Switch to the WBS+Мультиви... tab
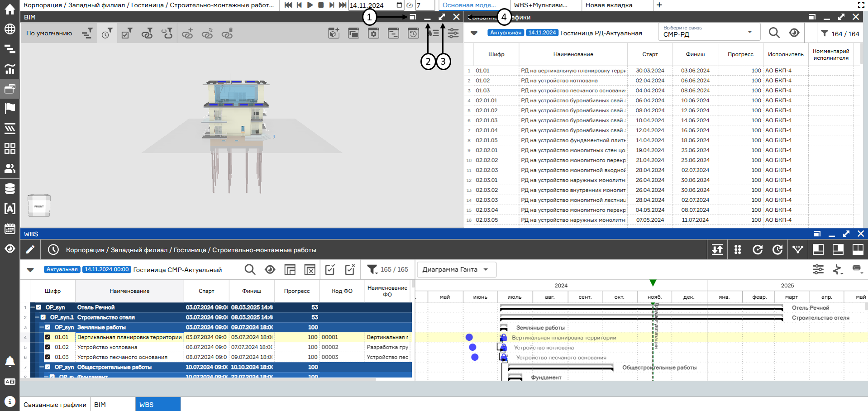The width and height of the screenshot is (868, 411). [545, 5]
